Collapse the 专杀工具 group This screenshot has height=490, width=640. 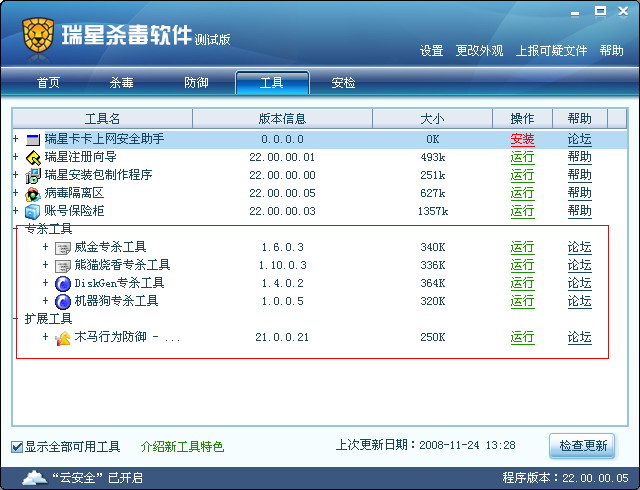click(x=16, y=229)
